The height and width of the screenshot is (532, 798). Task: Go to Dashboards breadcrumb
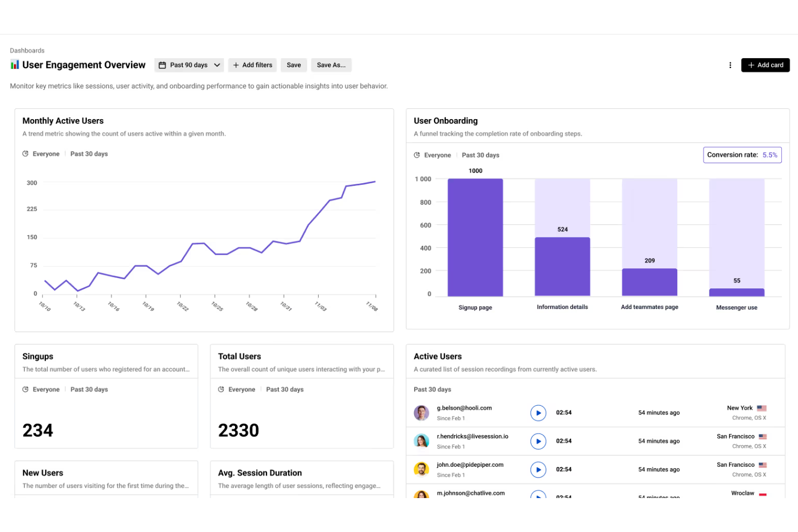coord(27,51)
